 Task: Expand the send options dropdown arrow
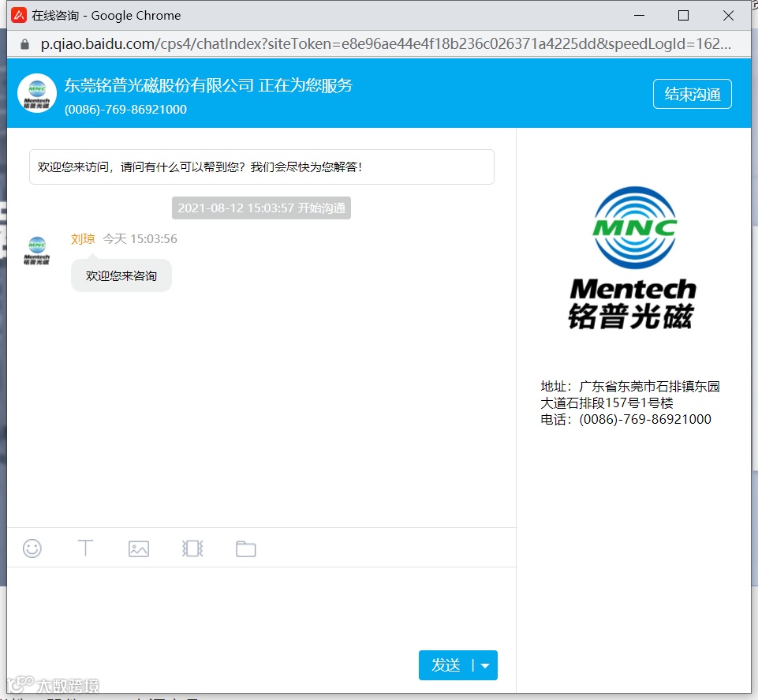(485, 665)
